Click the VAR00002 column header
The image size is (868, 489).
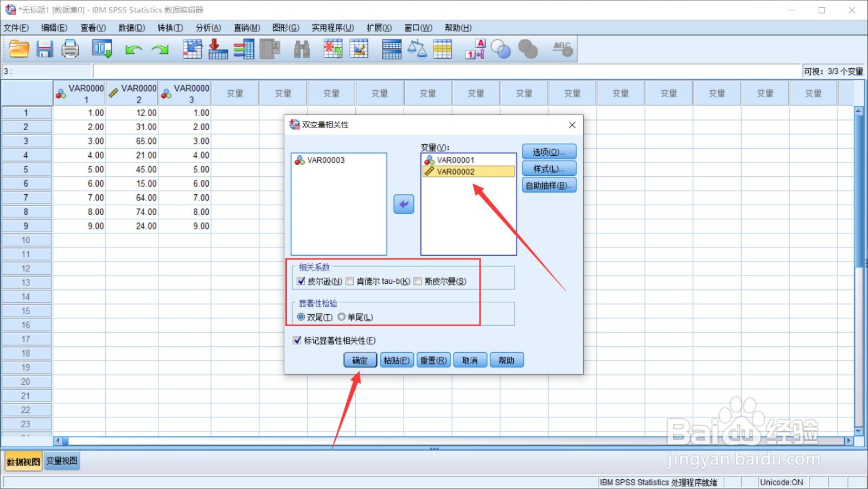[x=132, y=93]
